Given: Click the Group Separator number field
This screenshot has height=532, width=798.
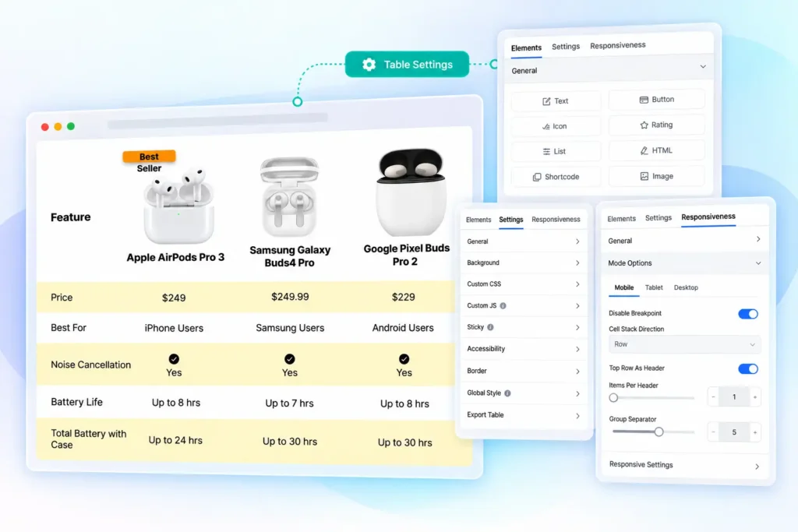Looking at the screenshot, I should pyautogui.click(x=734, y=432).
